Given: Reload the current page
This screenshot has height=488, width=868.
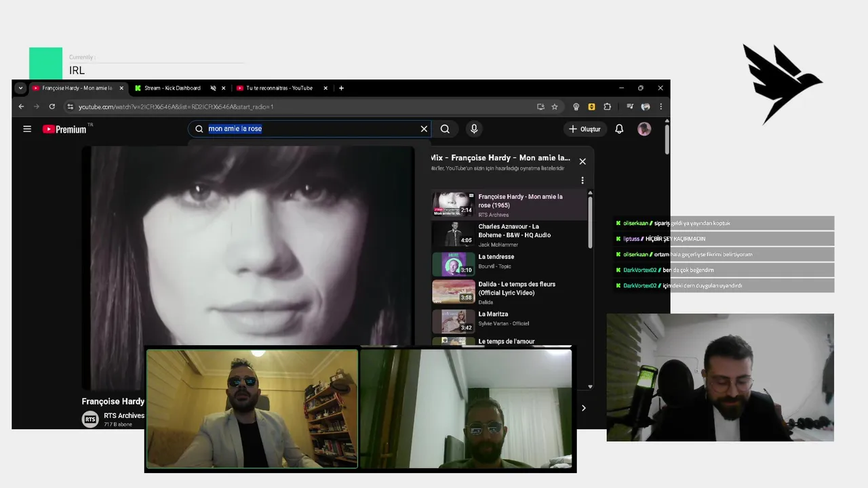Looking at the screenshot, I should pyautogui.click(x=52, y=106).
